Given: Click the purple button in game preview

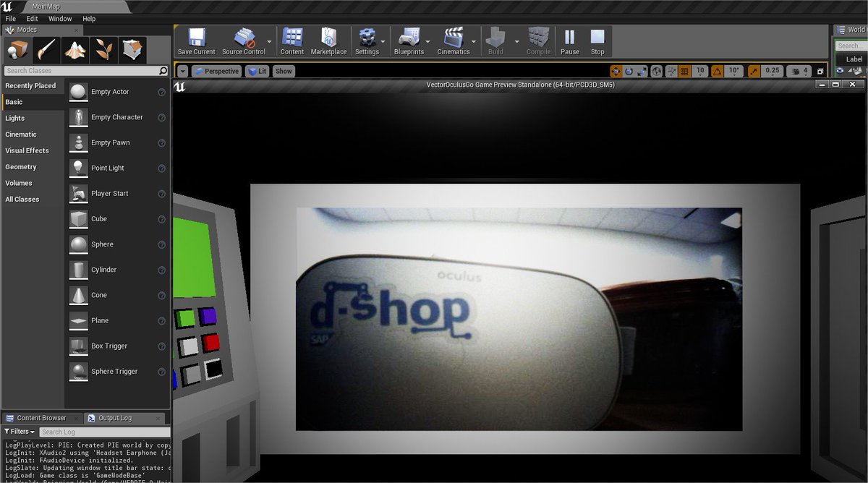Looking at the screenshot, I should (208, 316).
